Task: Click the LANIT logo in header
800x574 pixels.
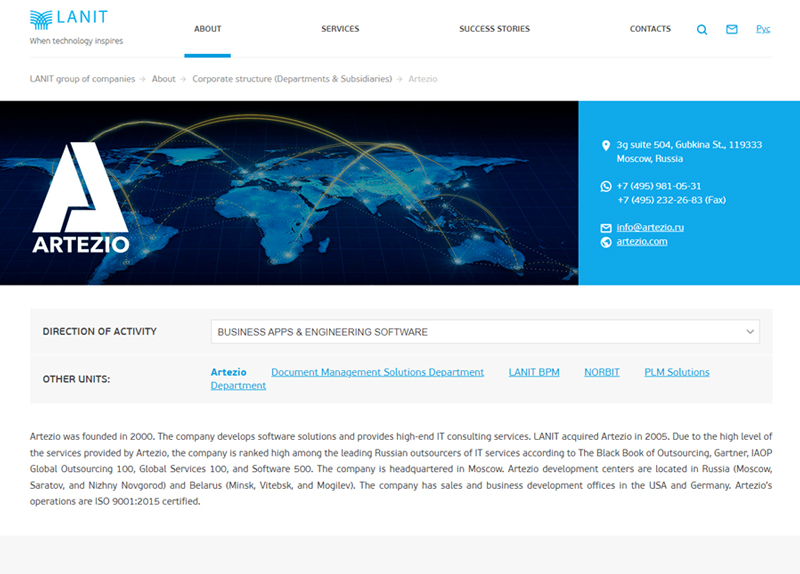Action: 69,19
